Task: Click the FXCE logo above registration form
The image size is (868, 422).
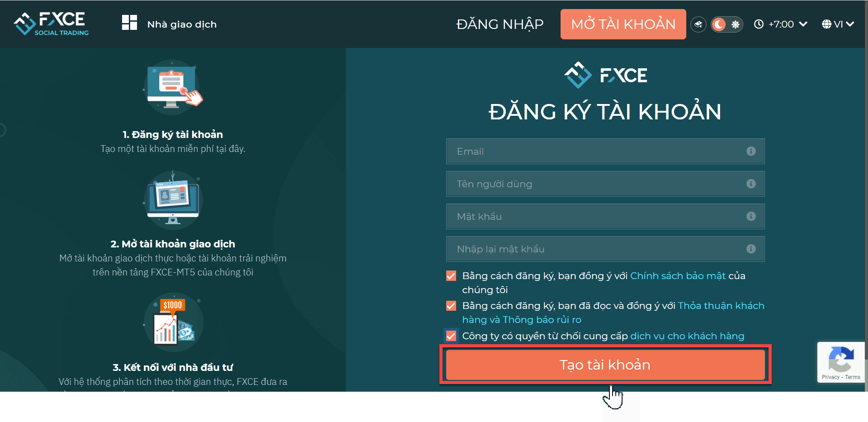Action: click(605, 75)
